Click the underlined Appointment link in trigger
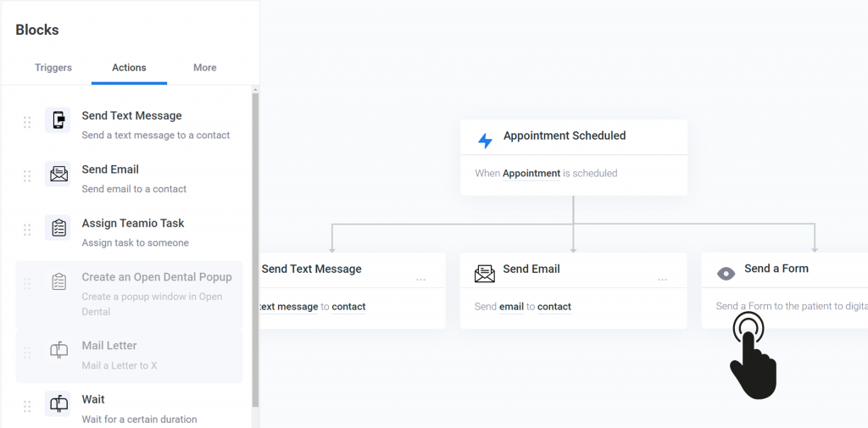Screen dimensions: 868x428 tap(531, 174)
